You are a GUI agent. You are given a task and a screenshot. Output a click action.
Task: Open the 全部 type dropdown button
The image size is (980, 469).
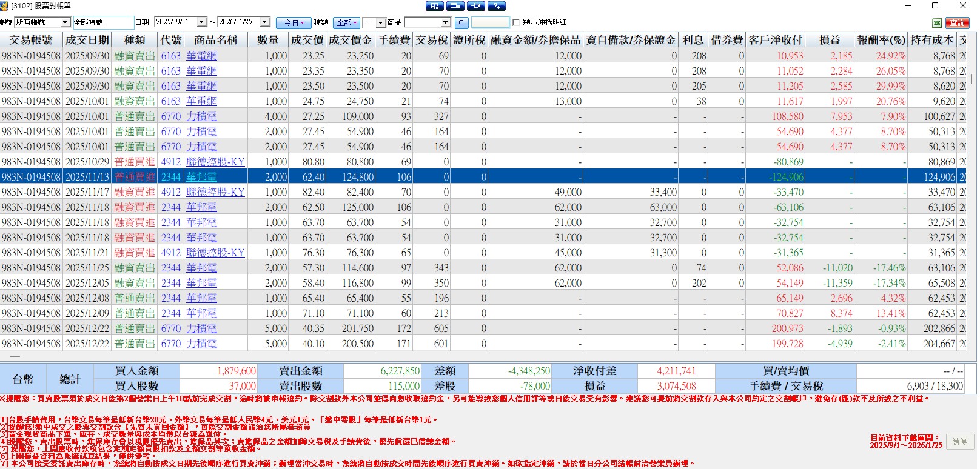coord(347,22)
